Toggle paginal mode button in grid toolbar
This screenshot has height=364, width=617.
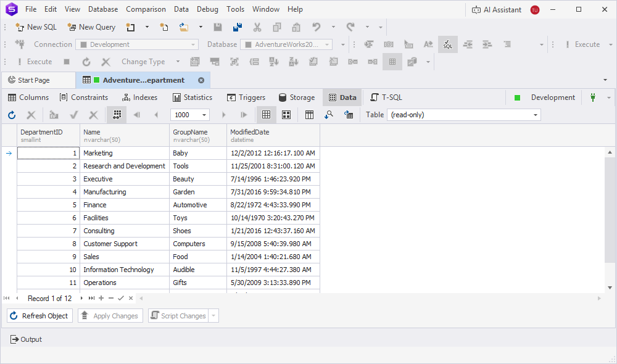[x=116, y=115]
